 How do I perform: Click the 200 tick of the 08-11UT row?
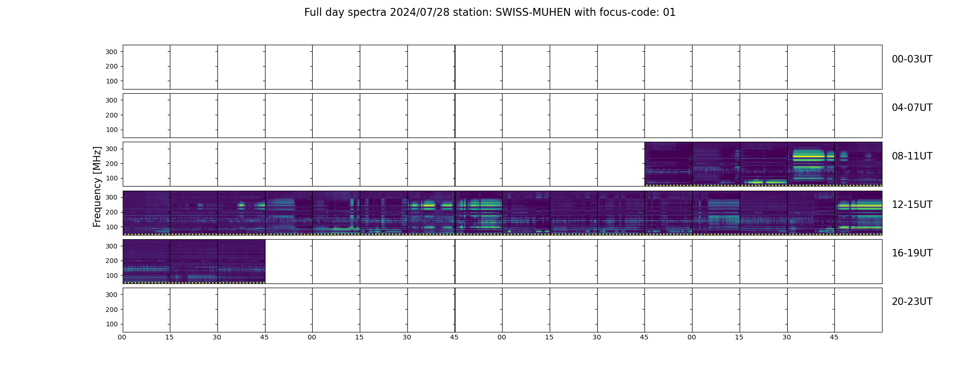coord(112,164)
